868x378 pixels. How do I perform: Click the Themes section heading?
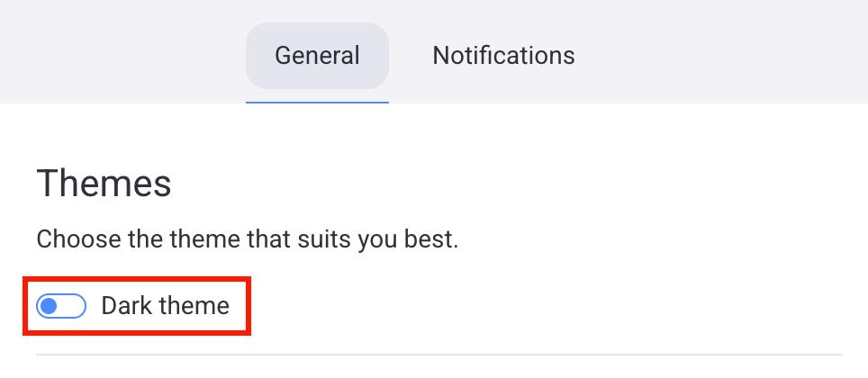click(x=104, y=184)
